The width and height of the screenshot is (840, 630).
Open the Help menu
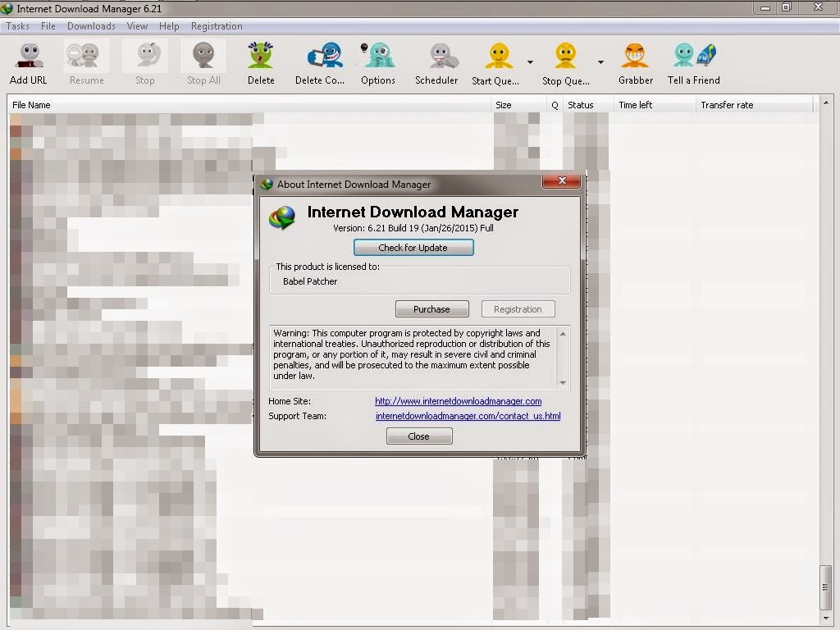[169, 26]
